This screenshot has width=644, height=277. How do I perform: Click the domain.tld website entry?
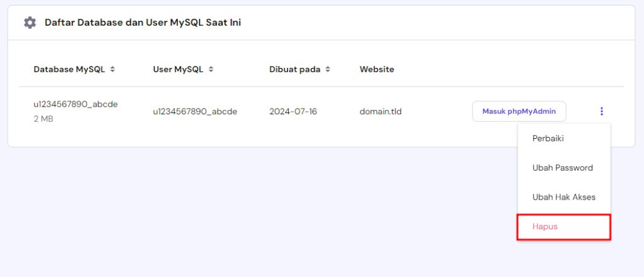tap(380, 112)
